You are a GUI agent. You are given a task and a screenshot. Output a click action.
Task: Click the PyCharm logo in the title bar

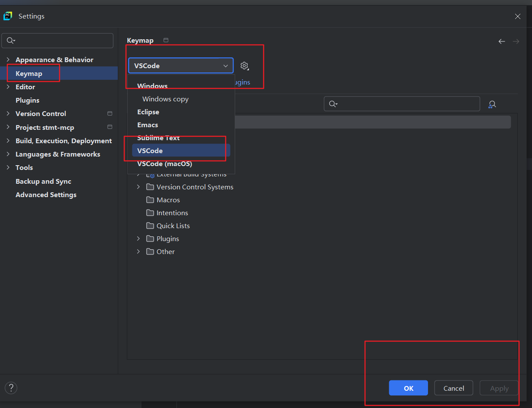8,16
